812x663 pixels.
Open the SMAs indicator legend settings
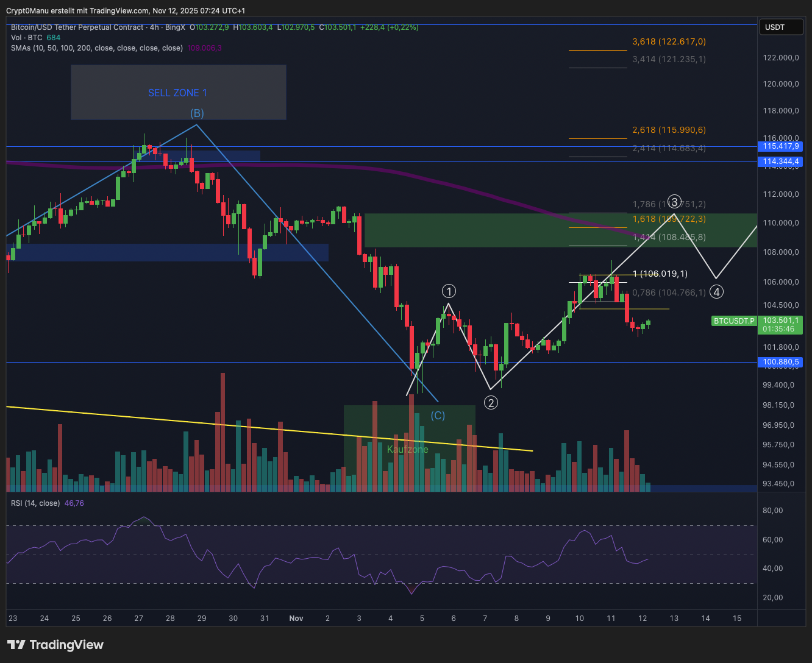(x=96, y=48)
